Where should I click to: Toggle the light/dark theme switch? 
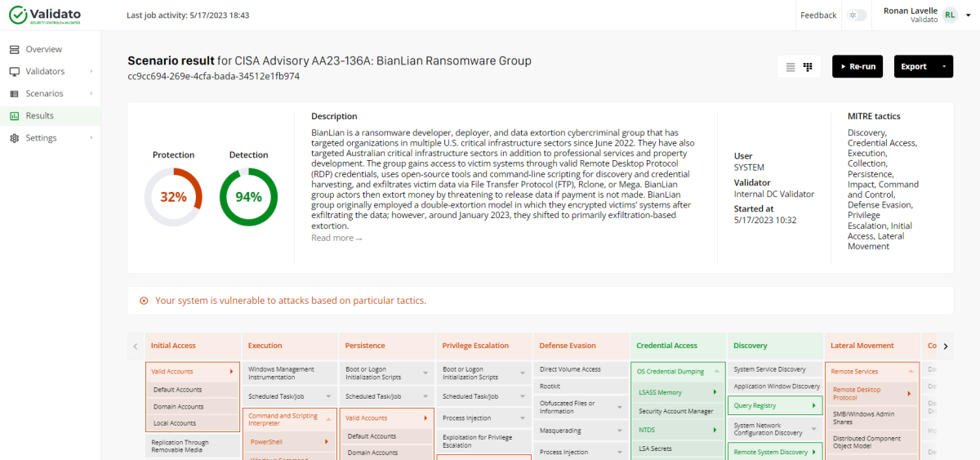pos(856,16)
